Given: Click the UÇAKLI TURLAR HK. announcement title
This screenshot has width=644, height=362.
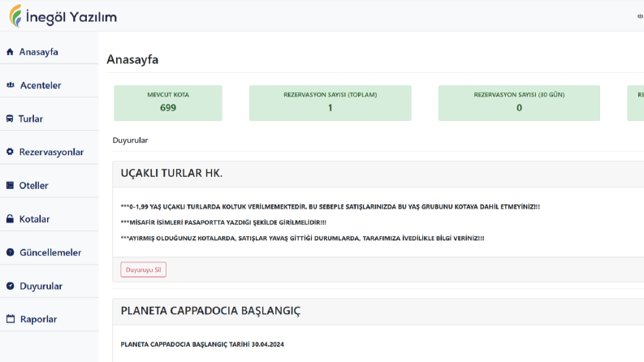Looking at the screenshot, I should click(171, 173).
